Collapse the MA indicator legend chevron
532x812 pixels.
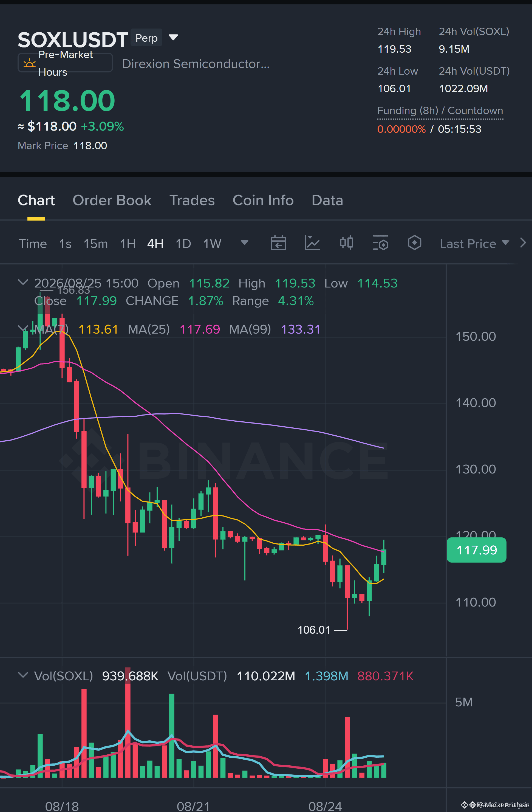[x=23, y=328]
